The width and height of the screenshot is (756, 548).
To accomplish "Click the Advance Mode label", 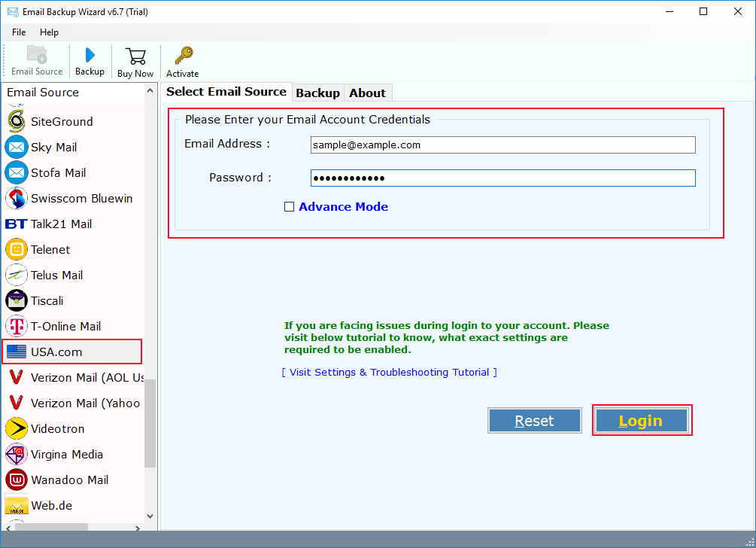I will click(343, 207).
